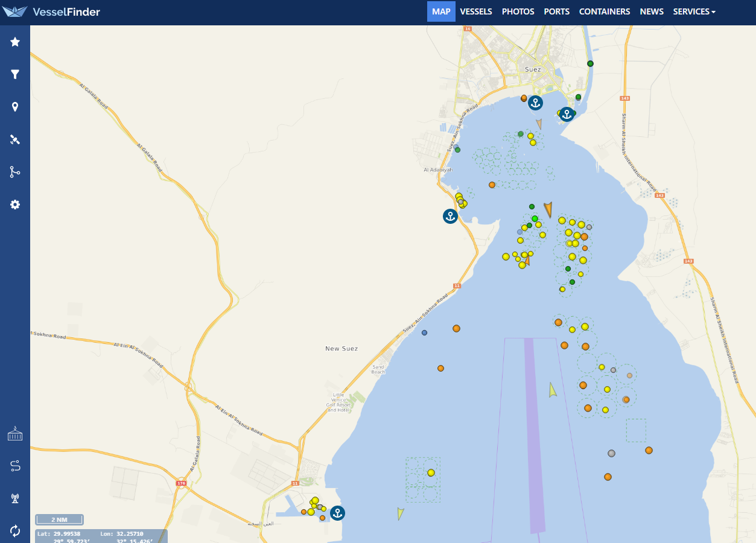Switch to the MAP tab
The width and height of the screenshot is (756, 543).
click(x=441, y=11)
